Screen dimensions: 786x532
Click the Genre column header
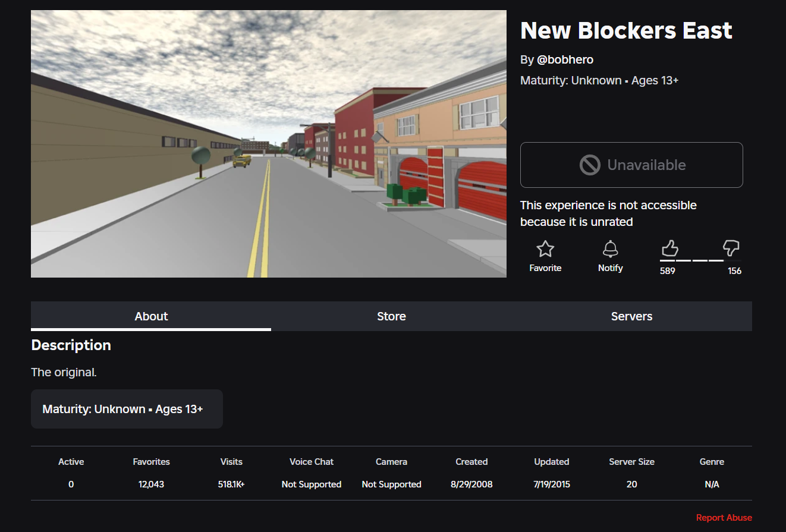(x=712, y=462)
